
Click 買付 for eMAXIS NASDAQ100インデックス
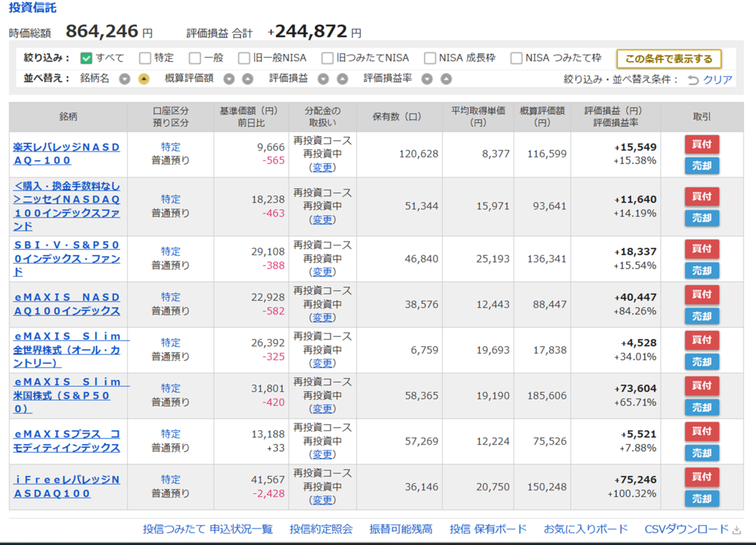tap(702, 294)
